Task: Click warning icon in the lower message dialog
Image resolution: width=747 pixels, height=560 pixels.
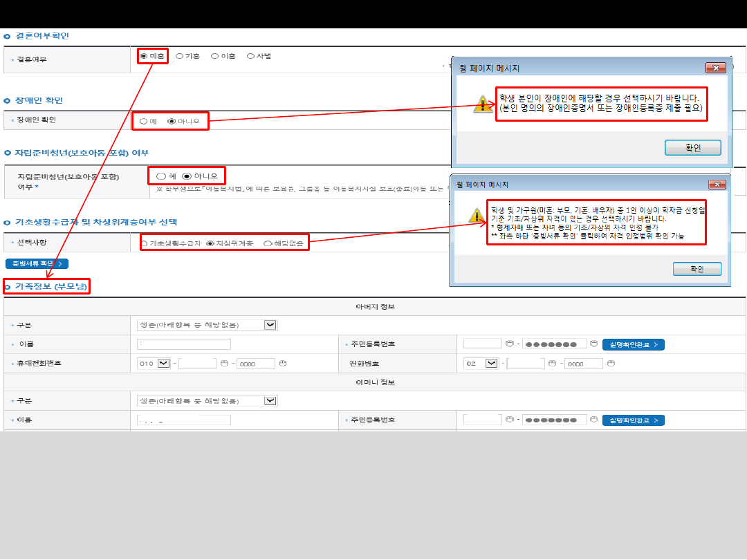Action: click(x=477, y=216)
